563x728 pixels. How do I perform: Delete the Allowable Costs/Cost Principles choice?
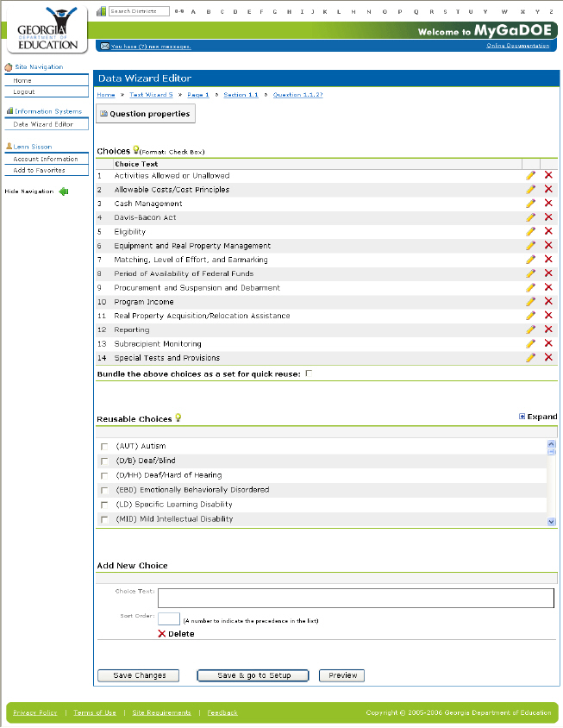(548, 189)
